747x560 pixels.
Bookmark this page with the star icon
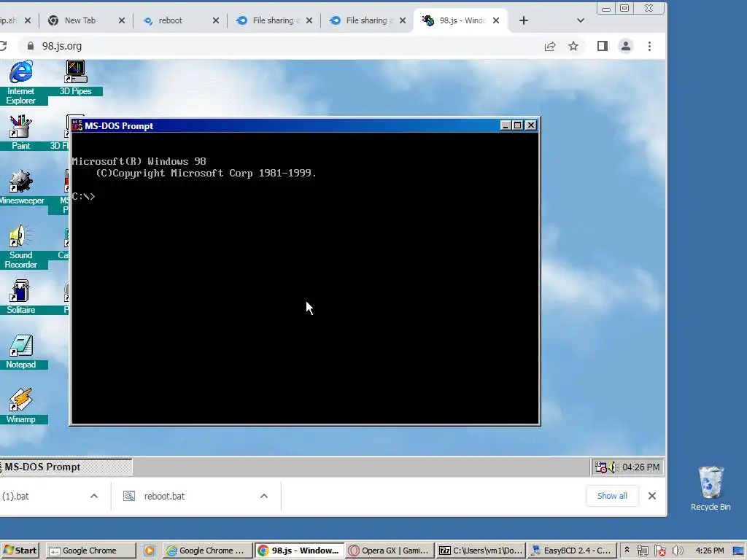(573, 46)
